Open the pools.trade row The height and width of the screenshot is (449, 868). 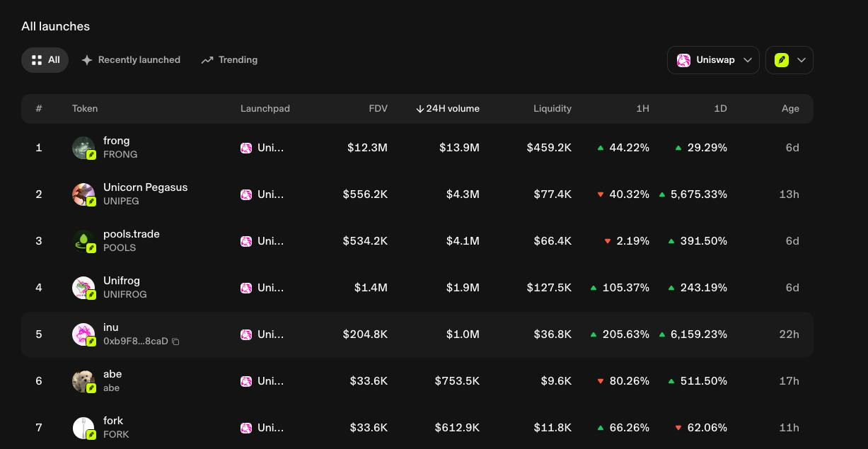[x=417, y=241]
